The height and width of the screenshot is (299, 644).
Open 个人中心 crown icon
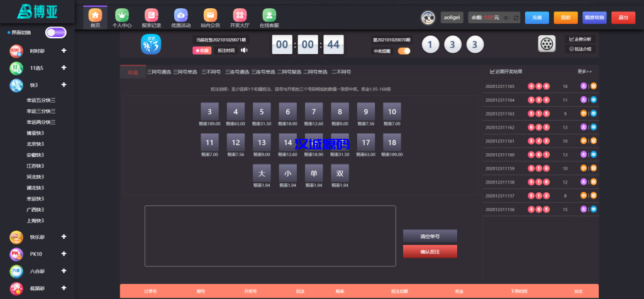pyautogui.click(x=121, y=15)
